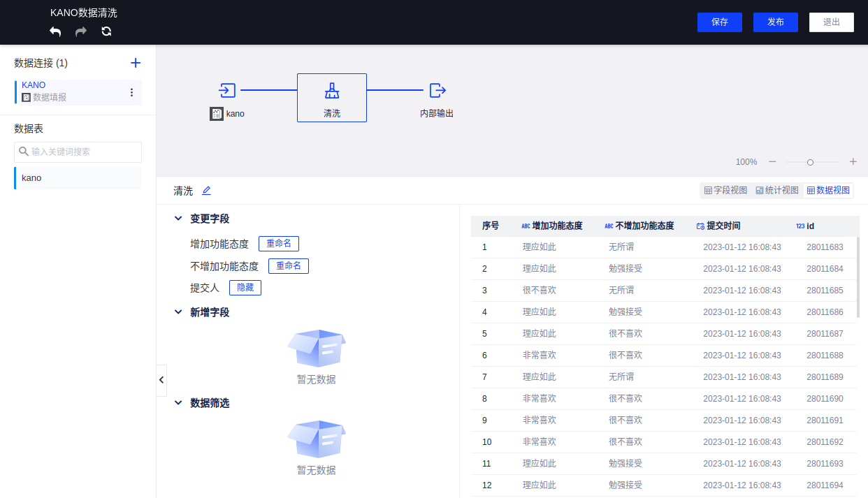Switch to 统计视图 tab
This screenshot has height=498, width=868.
777,191
